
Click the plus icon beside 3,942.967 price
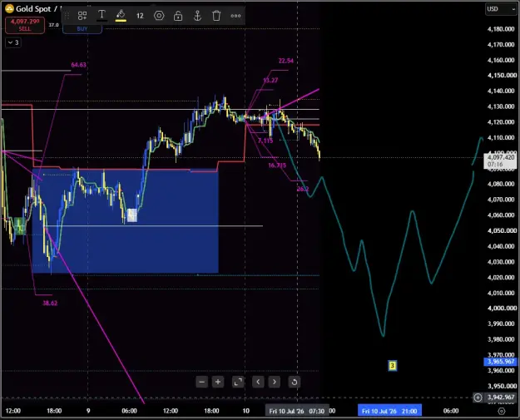[x=478, y=397]
